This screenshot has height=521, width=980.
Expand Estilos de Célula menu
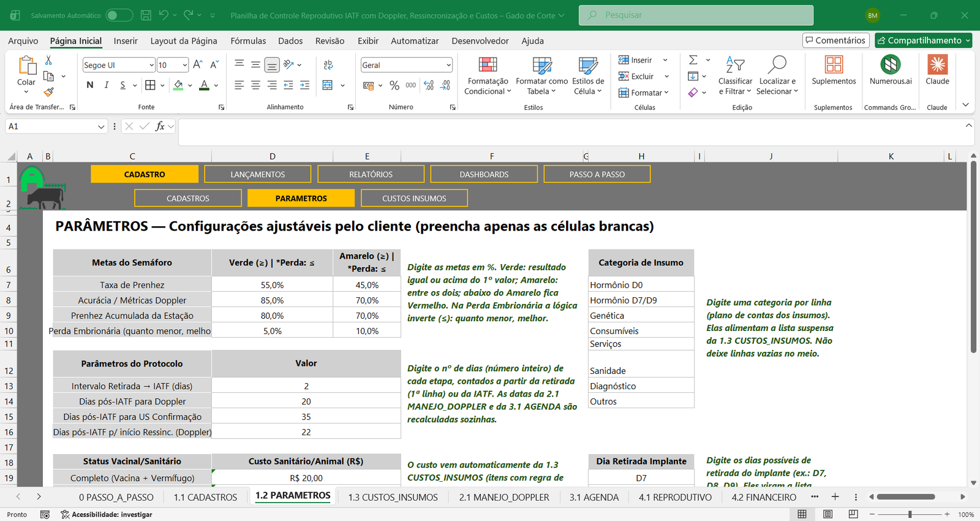(x=588, y=75)
